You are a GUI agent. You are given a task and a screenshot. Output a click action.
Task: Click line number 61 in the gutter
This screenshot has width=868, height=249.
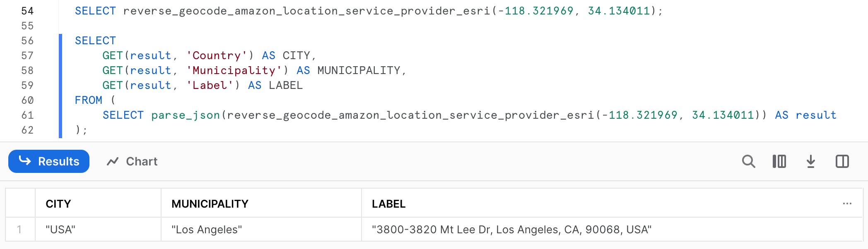coord(28,115)
